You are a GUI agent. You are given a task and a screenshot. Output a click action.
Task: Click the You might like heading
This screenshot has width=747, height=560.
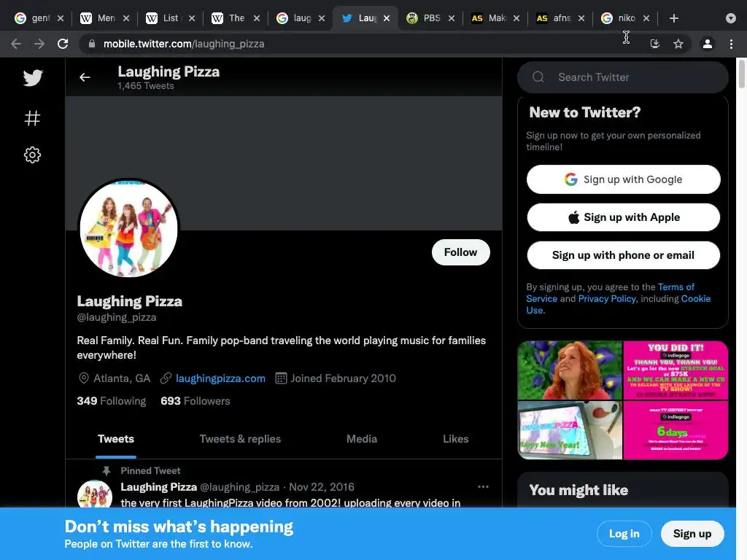coord(578,490)
